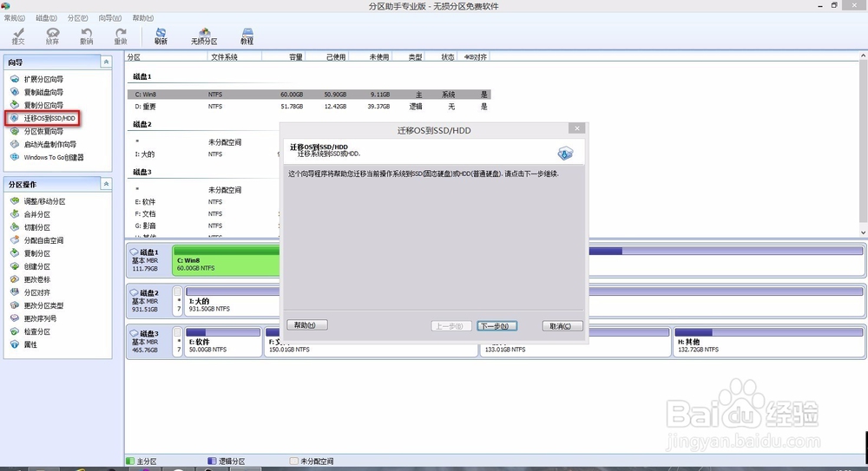Click the partition list scroll down arrow
Viewport: 868px width, 471px height.
pos(863,232)
